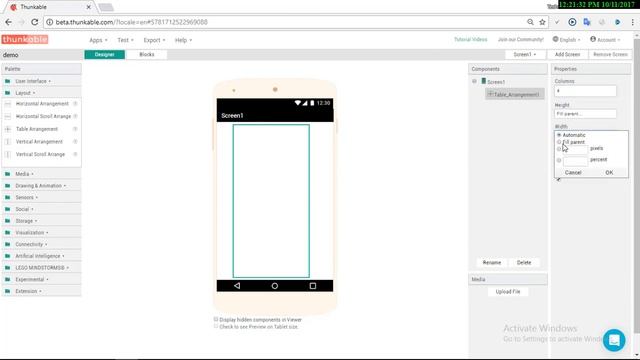Open the Export dropdown menu
Image resolution: width=640 pixels, height=360 pixels.
click(x=154, y=40)
